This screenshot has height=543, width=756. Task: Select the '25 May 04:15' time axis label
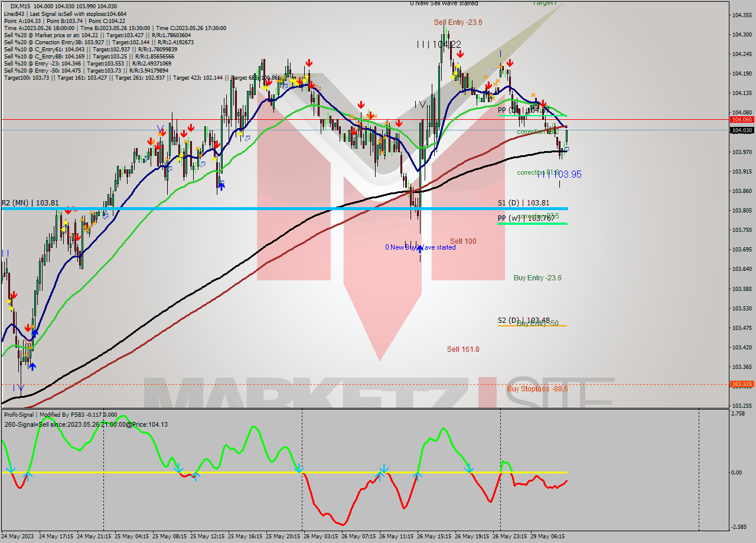(132, 537)
